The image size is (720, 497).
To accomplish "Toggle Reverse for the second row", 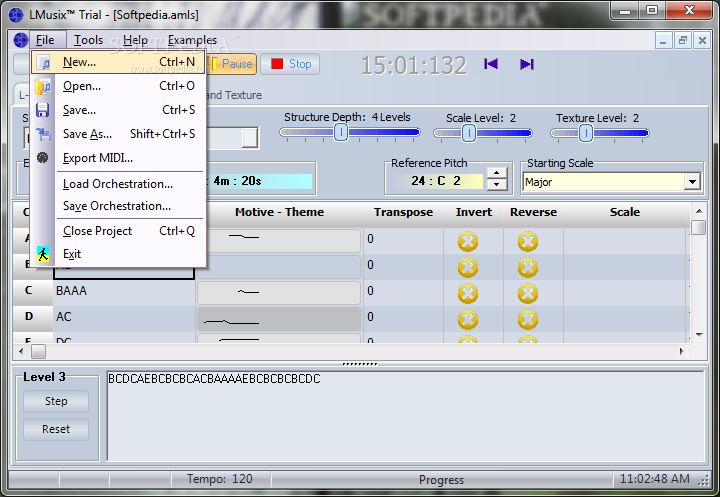I will coord(528,267).
